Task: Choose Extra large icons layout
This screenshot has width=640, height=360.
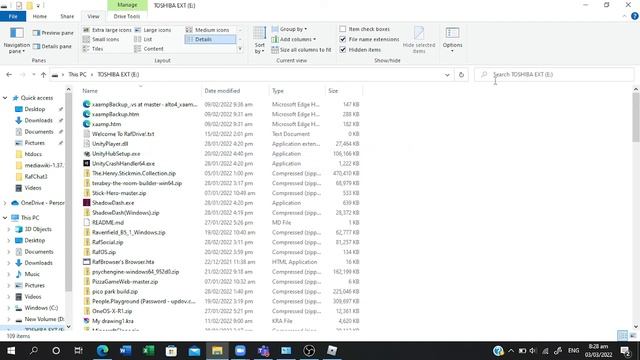Action: pyautogui.click(x=107, y=30)
